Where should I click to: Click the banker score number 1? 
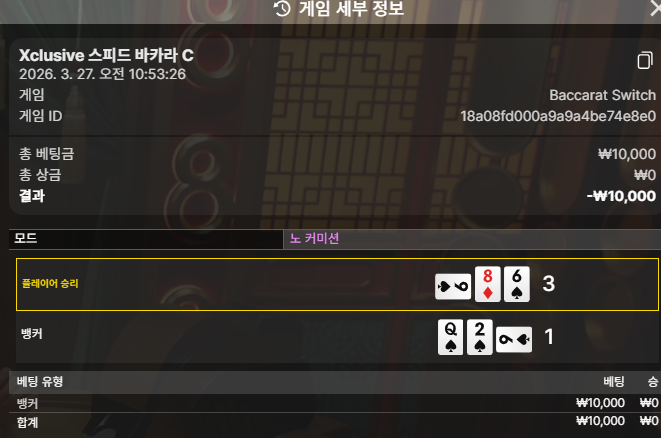pos(548,337)
